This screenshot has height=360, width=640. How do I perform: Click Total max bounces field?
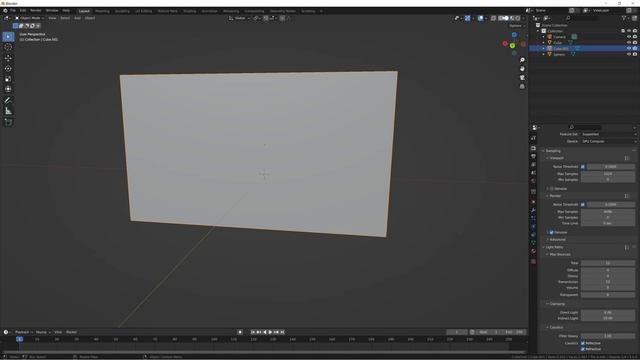click(x=608, y=263)
